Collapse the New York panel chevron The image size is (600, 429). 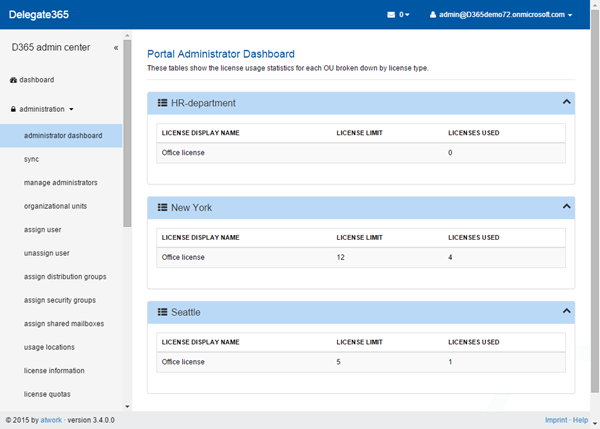click(567, 206)
